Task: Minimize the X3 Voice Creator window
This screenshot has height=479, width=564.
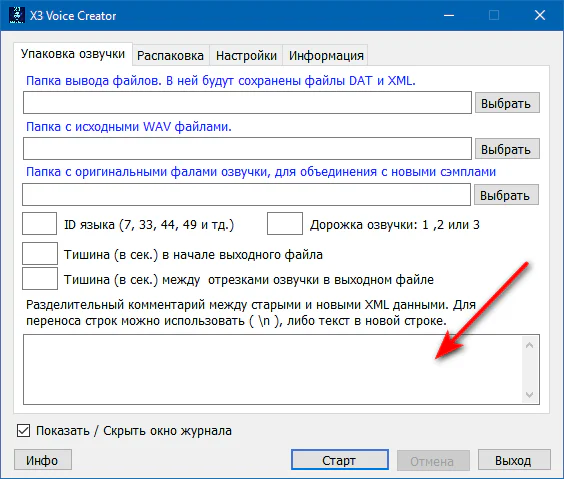Action: coord(449,15)
